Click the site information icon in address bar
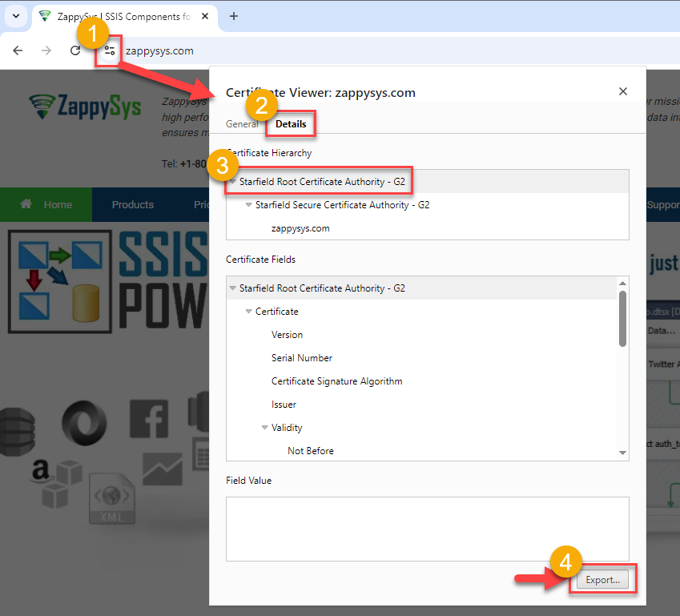 (x=110, y=50)
